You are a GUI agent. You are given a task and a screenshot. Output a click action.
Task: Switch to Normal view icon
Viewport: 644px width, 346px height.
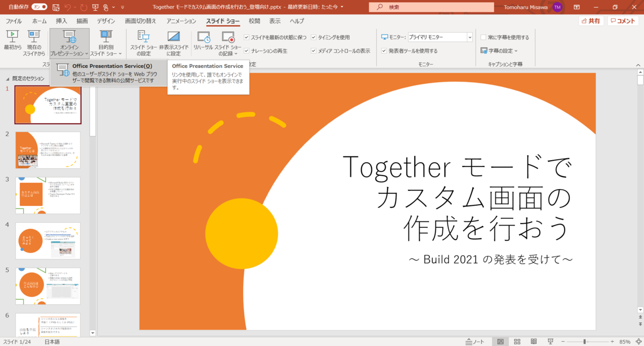pos(500,342)
